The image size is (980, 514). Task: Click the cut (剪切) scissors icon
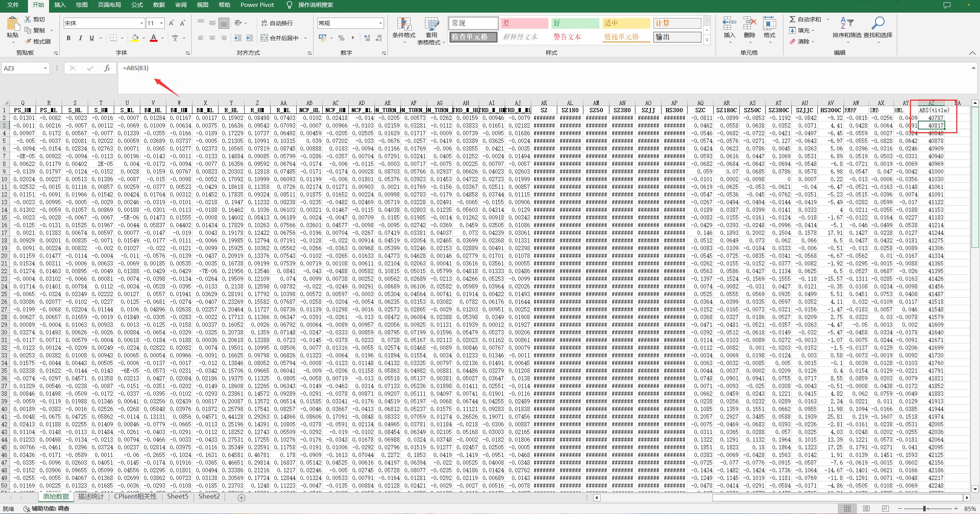(28, 19)
